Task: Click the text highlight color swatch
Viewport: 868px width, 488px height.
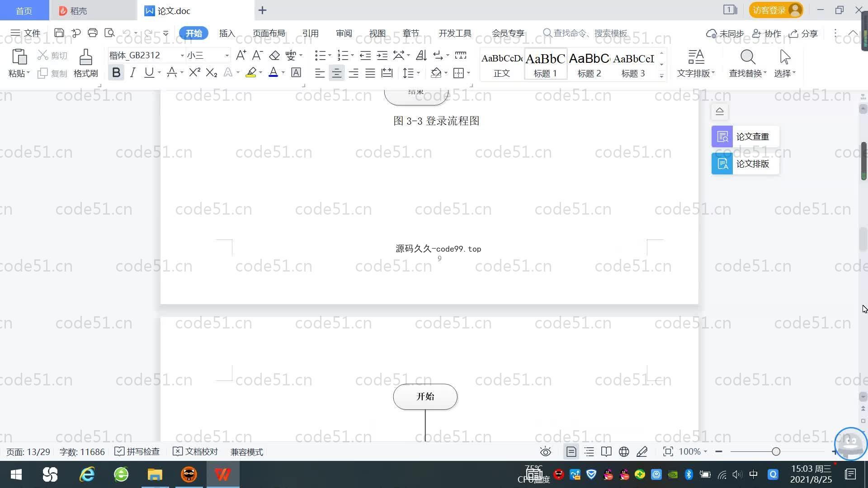Action: 251,73
